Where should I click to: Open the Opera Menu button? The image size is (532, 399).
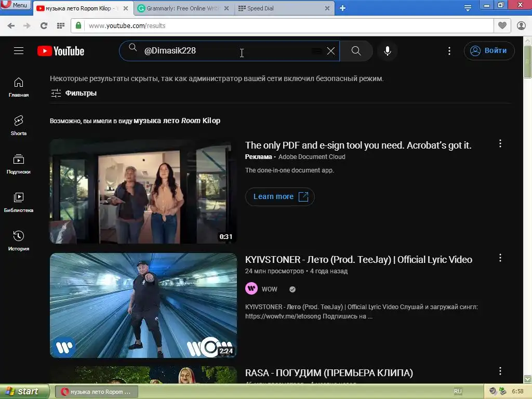click(x=16, y=5)
